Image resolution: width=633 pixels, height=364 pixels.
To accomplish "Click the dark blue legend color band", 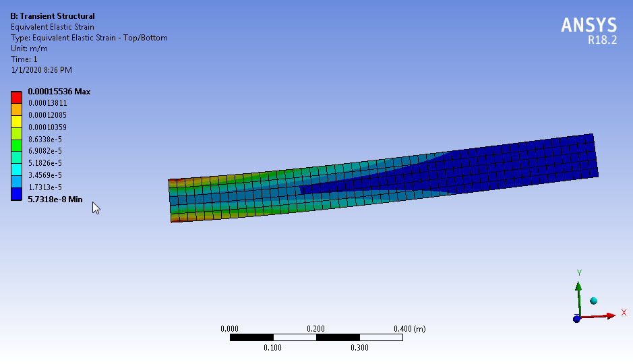I will (x=16, y=194).
